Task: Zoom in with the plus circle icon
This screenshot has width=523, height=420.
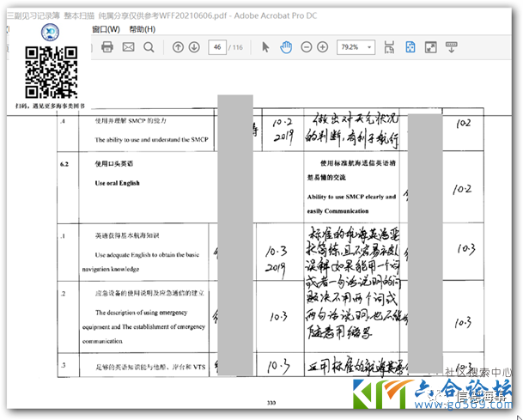Action: pos(325,46)
